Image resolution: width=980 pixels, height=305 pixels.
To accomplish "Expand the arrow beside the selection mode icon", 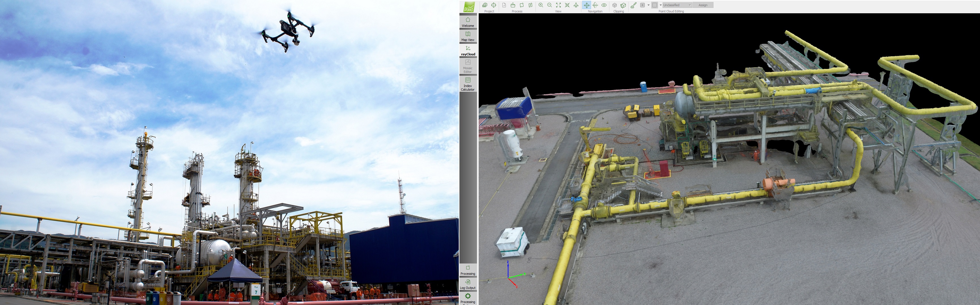I will click(x=649, y=5).
